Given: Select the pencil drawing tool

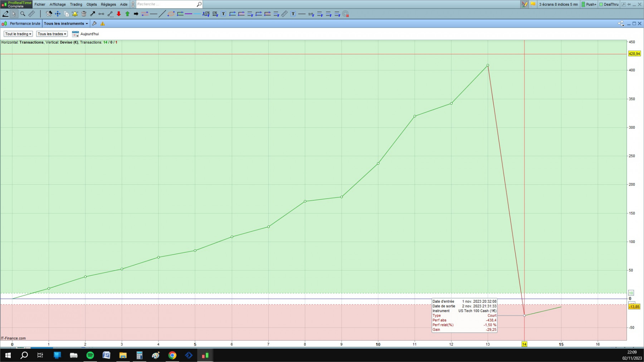Looking at the screenshot, I should (x=5, y=14).
